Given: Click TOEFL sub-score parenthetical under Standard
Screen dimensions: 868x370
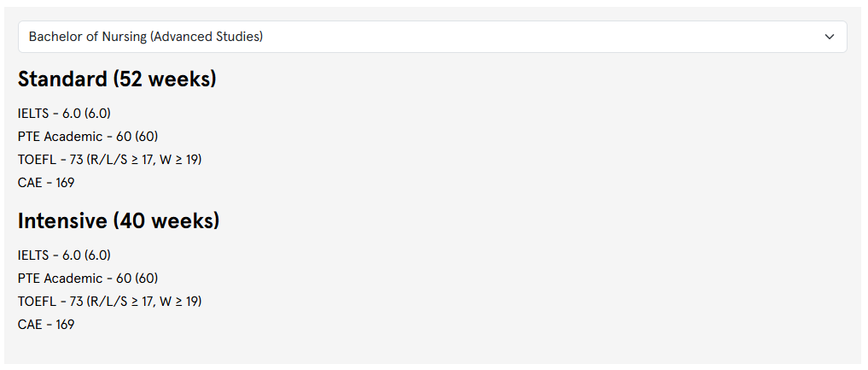Looking at the screenshot, I should [144, 160].
